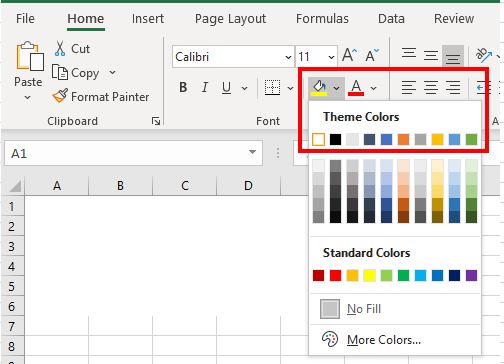This screenshot has height=364, width=504.
Task: Click inside the Name Box field
Action: [x=133, y=153]
